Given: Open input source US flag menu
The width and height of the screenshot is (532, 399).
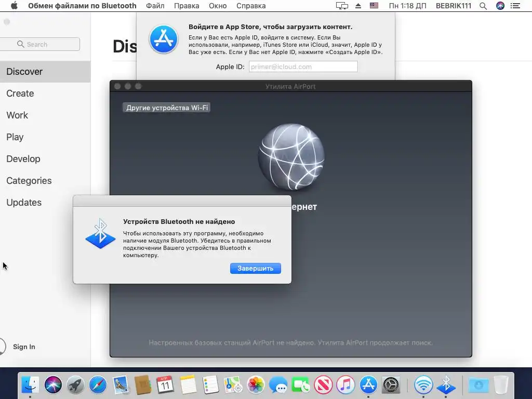Looking at the screenshot, I should 374,6.
